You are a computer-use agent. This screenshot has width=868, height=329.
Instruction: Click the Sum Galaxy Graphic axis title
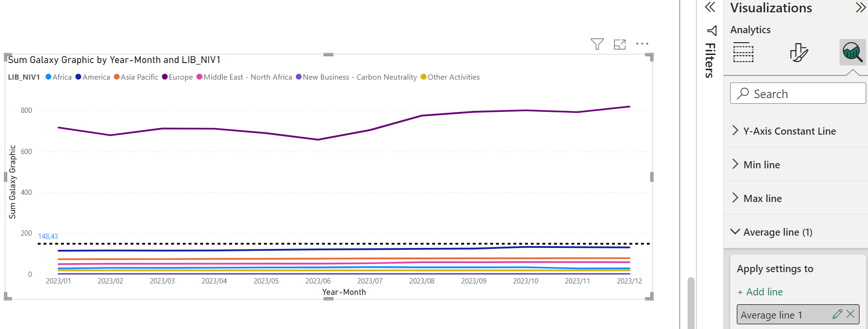pyautogui.click(x=12, y=182)
